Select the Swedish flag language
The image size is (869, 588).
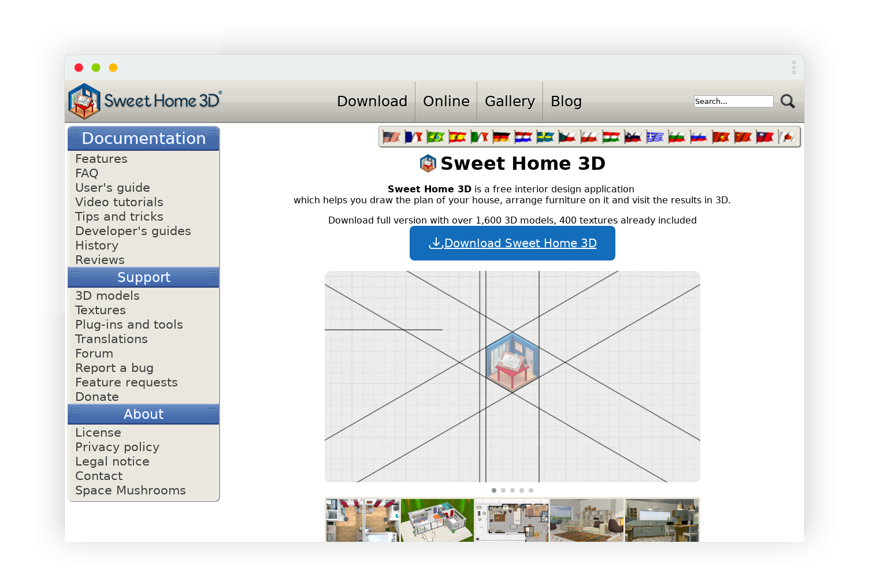(545, 137)
